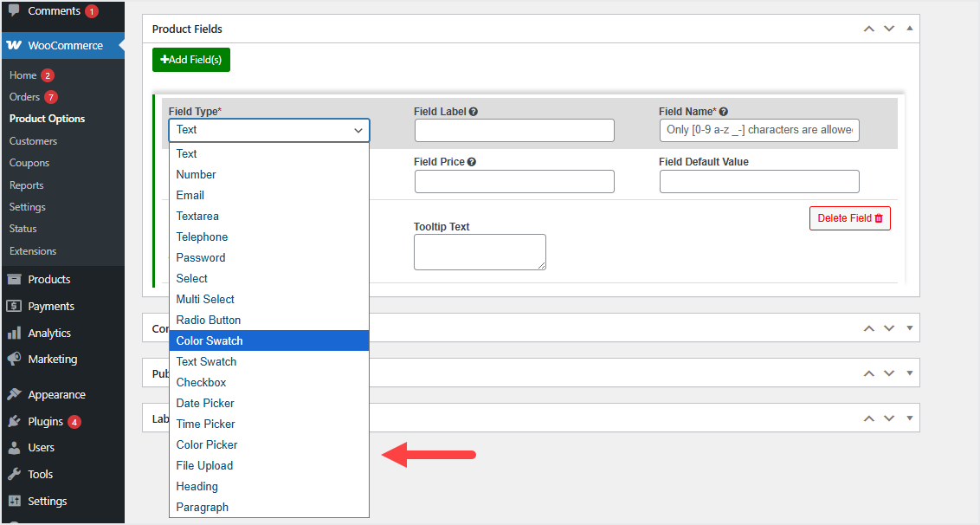The height and width of the screenshot is (525, 980).
Task: Click the Comments speech bubble icon
Action: coord(14,10)
